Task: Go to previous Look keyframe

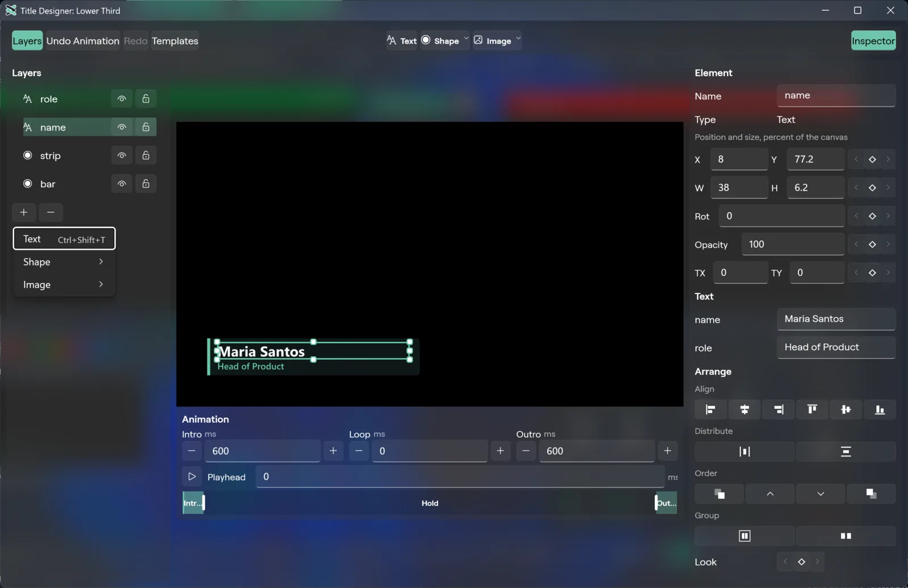Action: tap(785, 562)
